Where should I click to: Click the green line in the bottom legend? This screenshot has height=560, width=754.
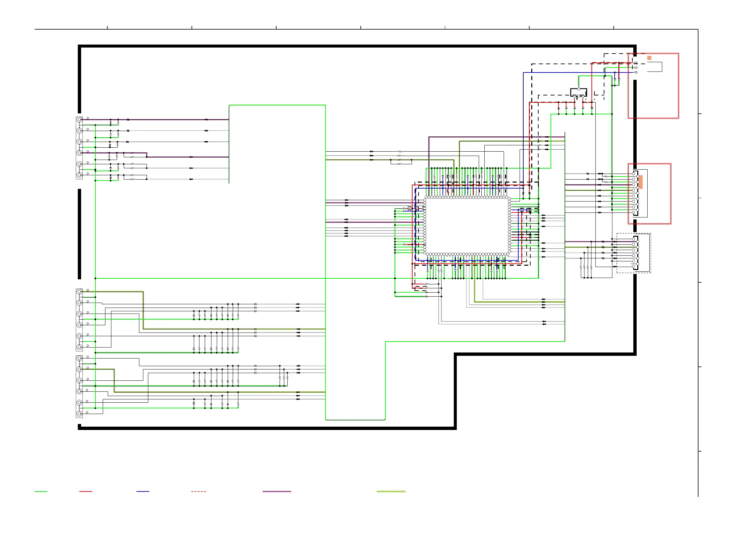pos(41,491)
